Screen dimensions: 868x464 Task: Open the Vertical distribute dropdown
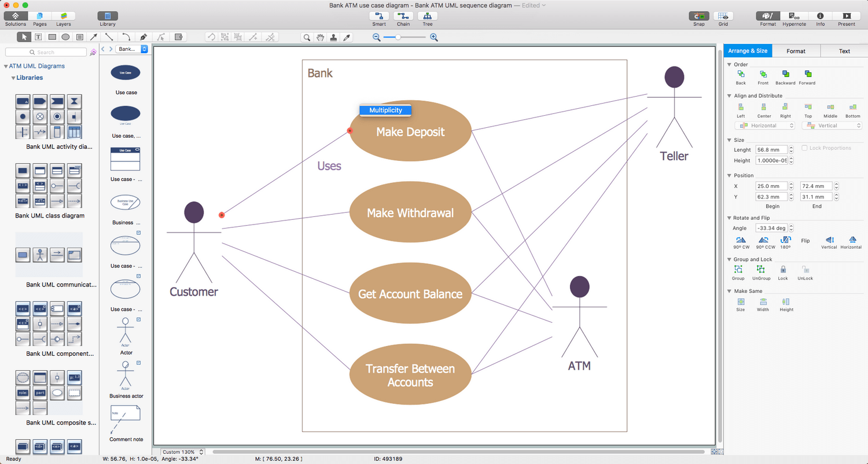[832, 126]
